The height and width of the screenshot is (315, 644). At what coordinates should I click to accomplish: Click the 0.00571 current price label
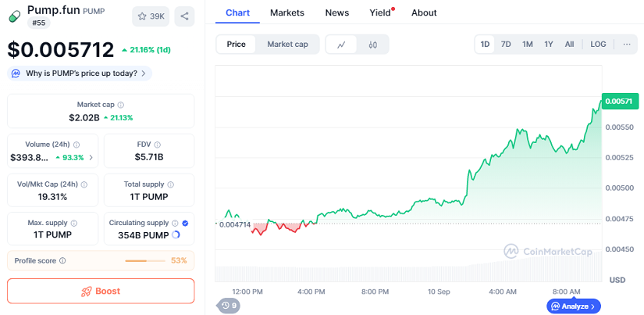coord(618,101)
